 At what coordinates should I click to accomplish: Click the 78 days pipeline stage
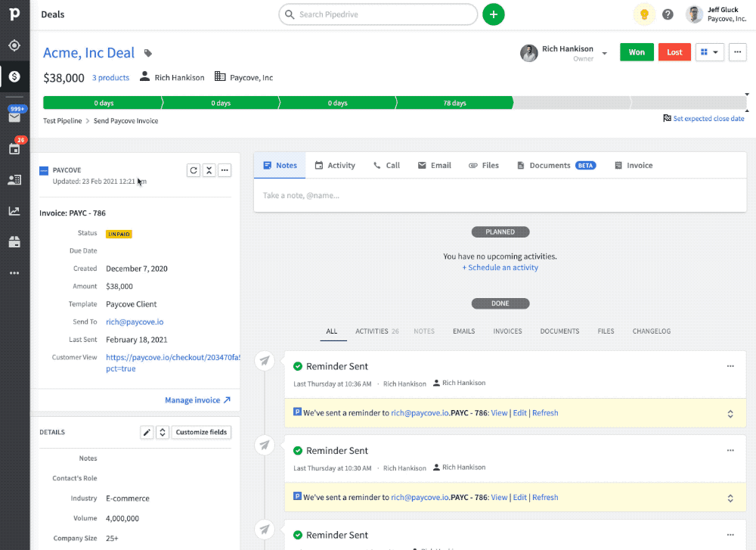pos(454,103)
